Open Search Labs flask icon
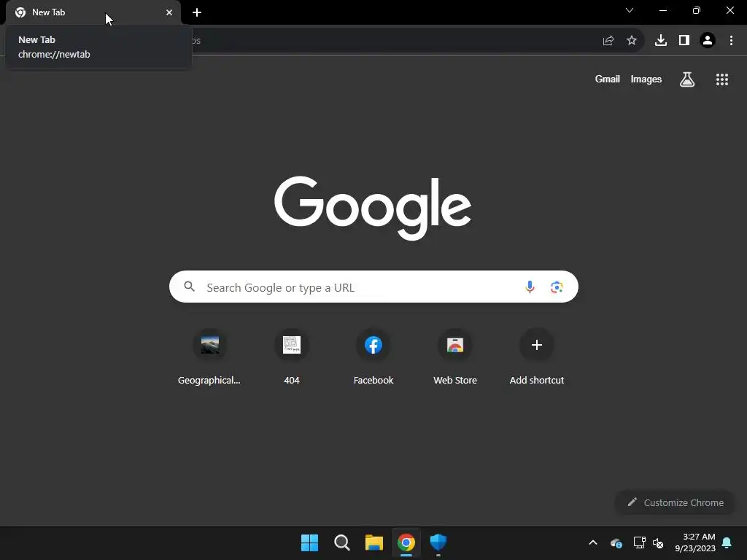 click(687, 79)
